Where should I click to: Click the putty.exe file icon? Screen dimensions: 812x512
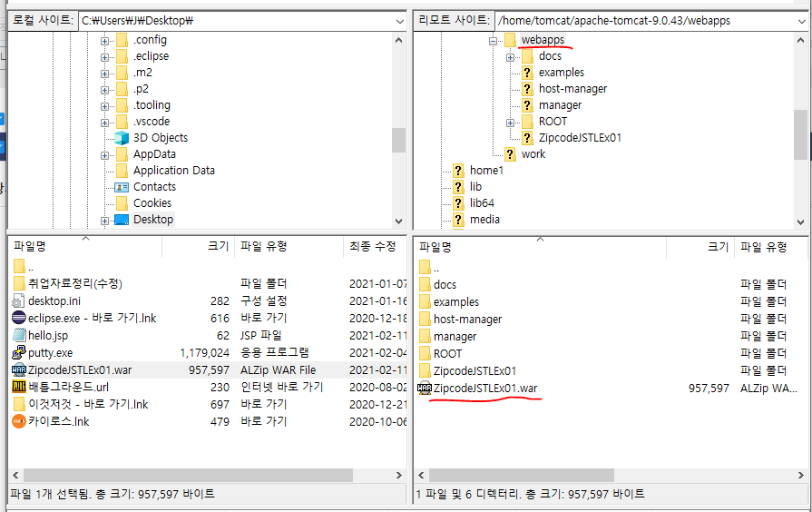click(x=19, y=352)
